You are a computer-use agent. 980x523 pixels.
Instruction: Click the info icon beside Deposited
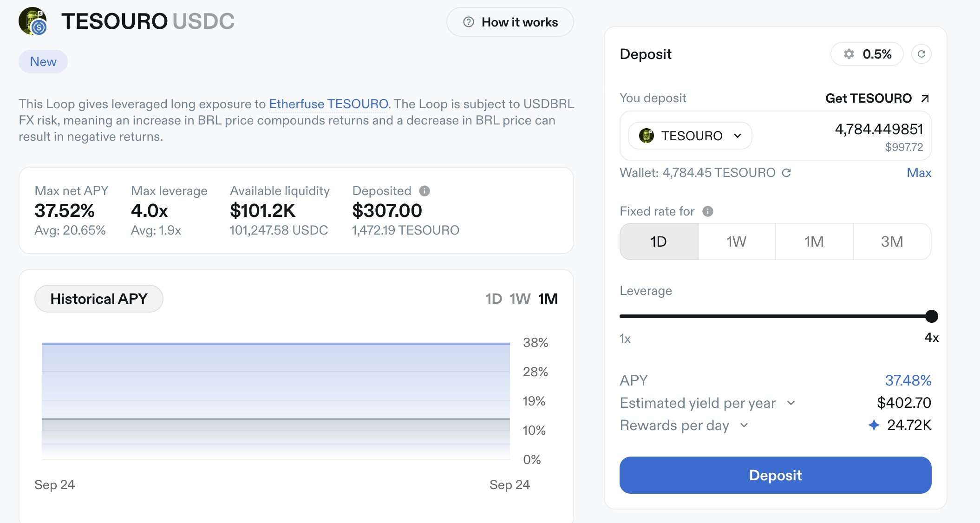pos(425,191)
